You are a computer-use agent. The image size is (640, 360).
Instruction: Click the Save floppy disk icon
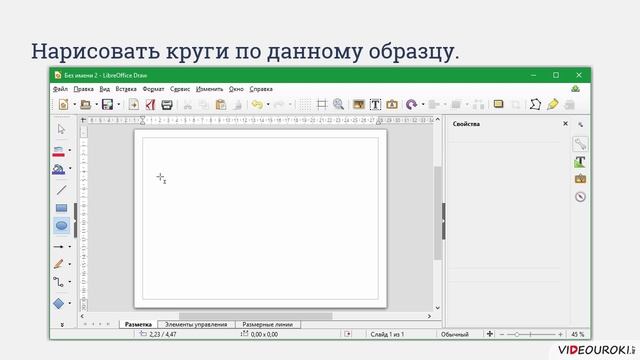pos(107,104)
